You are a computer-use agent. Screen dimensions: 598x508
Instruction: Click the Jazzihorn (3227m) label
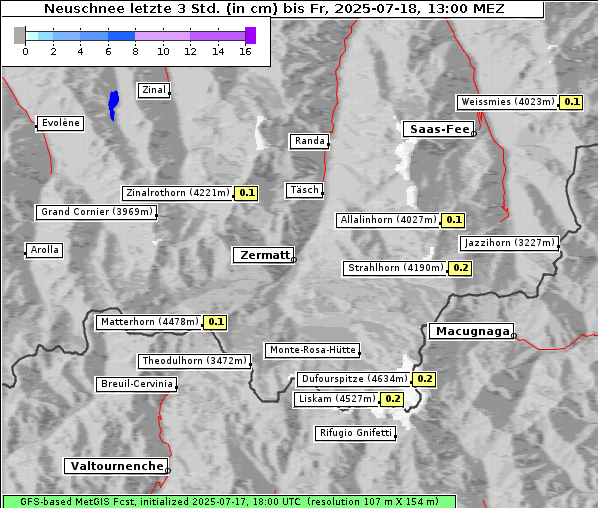pyautogui.click(x=510, y=243)
